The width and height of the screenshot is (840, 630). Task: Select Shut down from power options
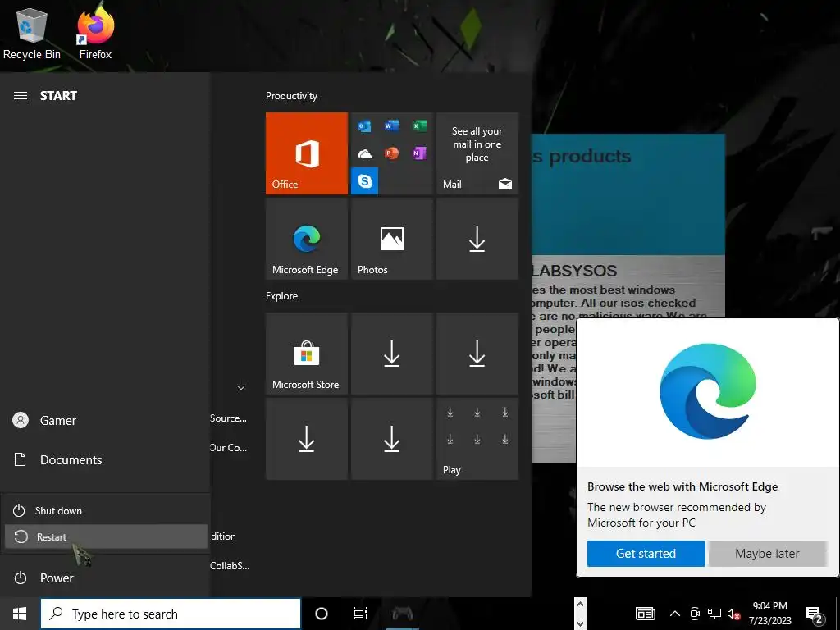click(106, 510)
